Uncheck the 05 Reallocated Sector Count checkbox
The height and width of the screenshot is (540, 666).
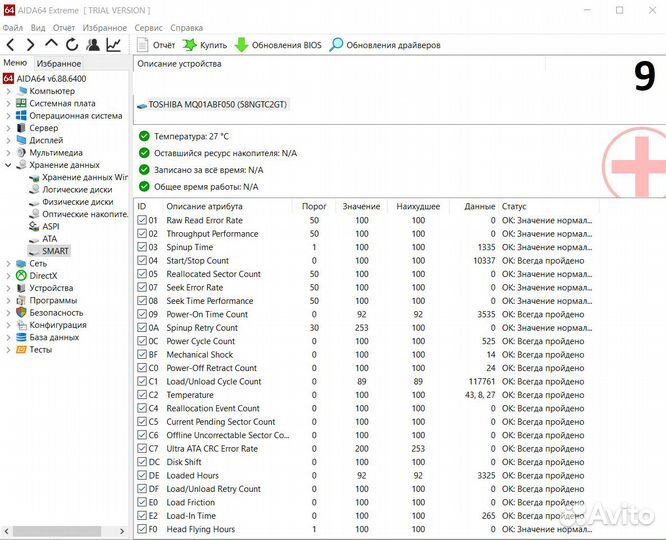point(142,274)
